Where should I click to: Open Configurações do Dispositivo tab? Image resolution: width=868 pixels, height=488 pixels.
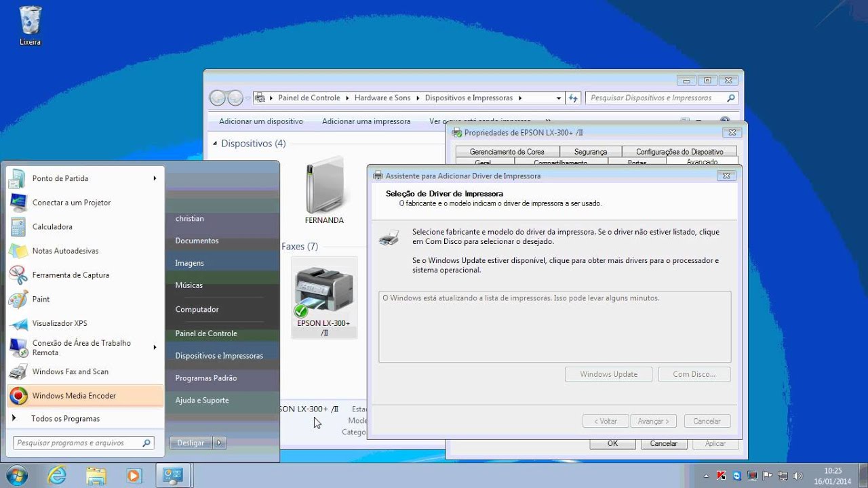point(679,152)
